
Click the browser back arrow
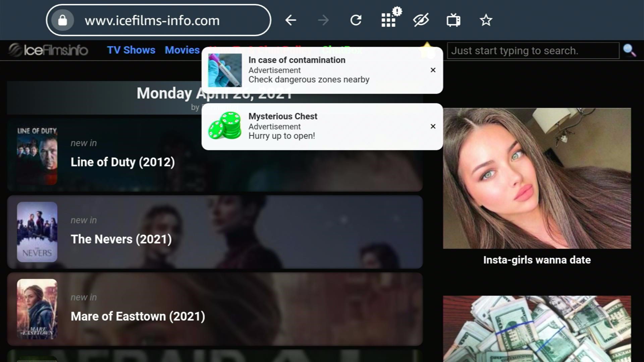click(290, 20)
